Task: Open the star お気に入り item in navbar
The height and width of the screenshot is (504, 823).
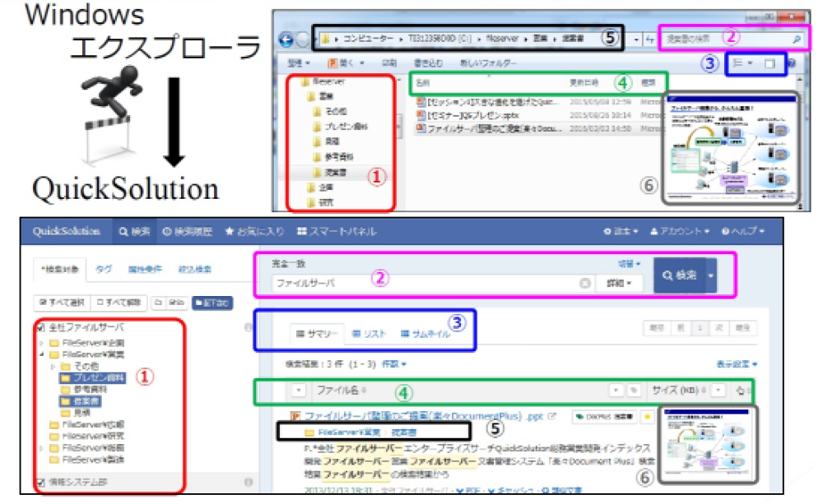Action: point(254,231)
